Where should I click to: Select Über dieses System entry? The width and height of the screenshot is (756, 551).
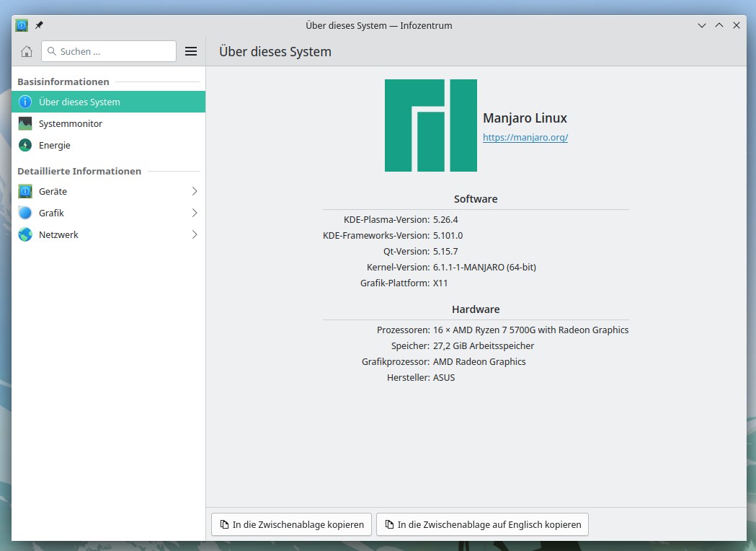(109, 102)
